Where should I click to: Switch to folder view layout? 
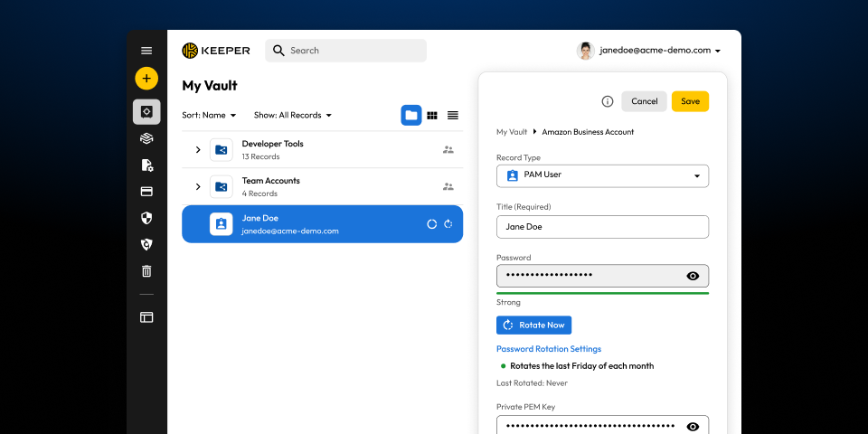pyautogui.click(x=411, y=115)
